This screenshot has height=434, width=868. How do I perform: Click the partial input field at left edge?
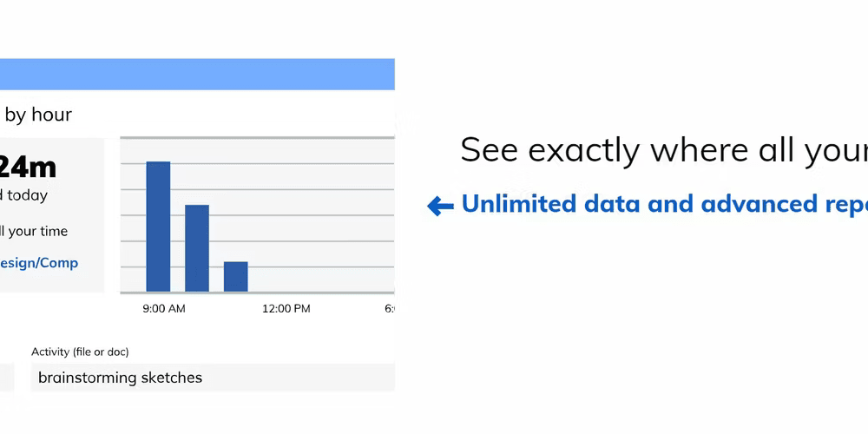(x=7, y=378)
